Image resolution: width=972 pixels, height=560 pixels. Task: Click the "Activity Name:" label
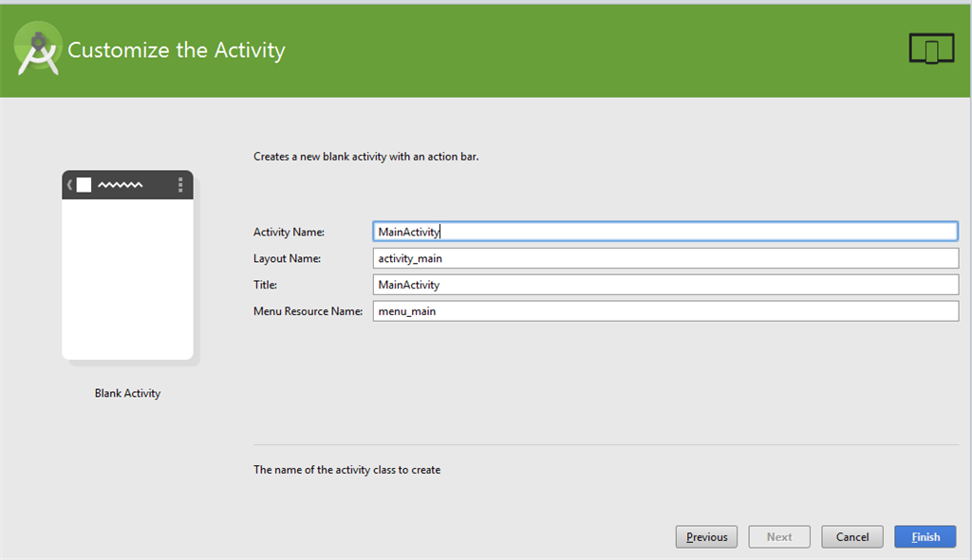tap(289, 233)
